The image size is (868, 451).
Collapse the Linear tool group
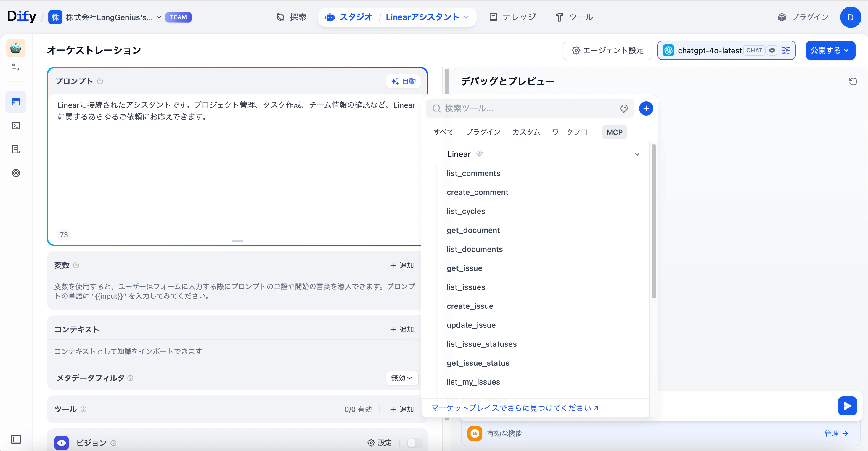pos(637,154)
